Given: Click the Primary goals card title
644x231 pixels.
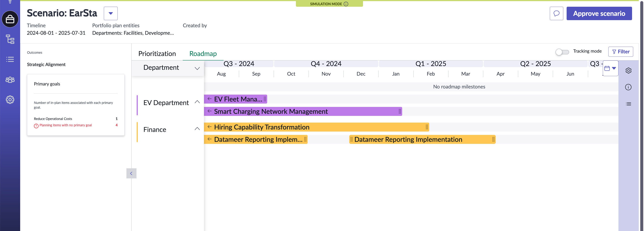Looking at the screenshot, I should [x=47, y=84].
